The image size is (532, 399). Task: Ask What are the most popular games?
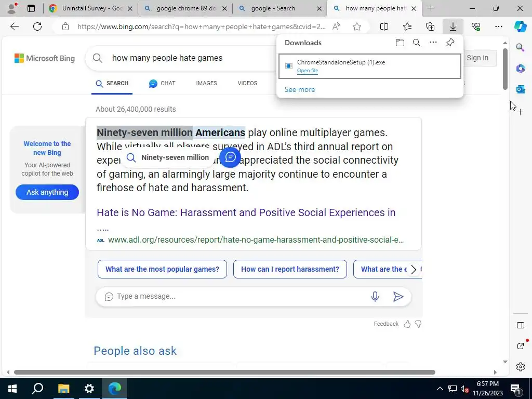pos(162,270)
